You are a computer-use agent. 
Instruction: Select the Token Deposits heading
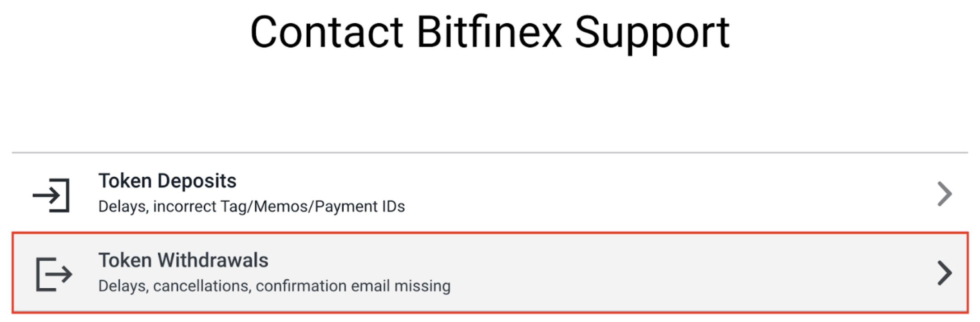[x=167, y=181]
